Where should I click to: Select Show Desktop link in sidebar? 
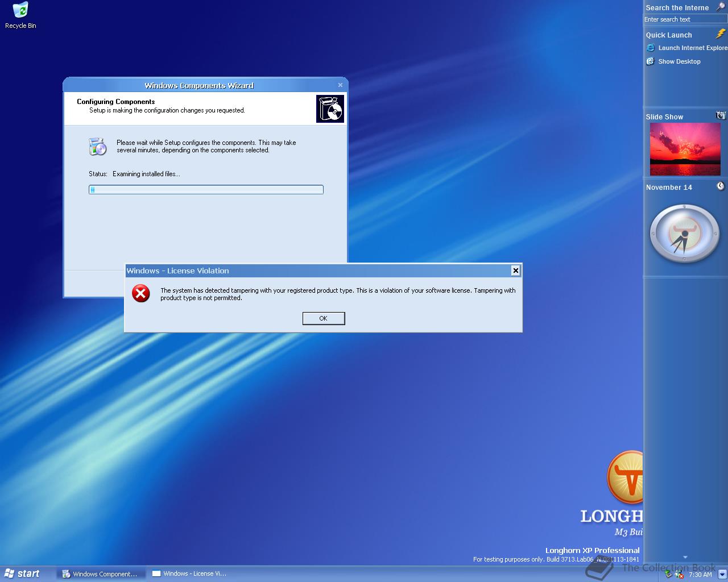[679, 61]
